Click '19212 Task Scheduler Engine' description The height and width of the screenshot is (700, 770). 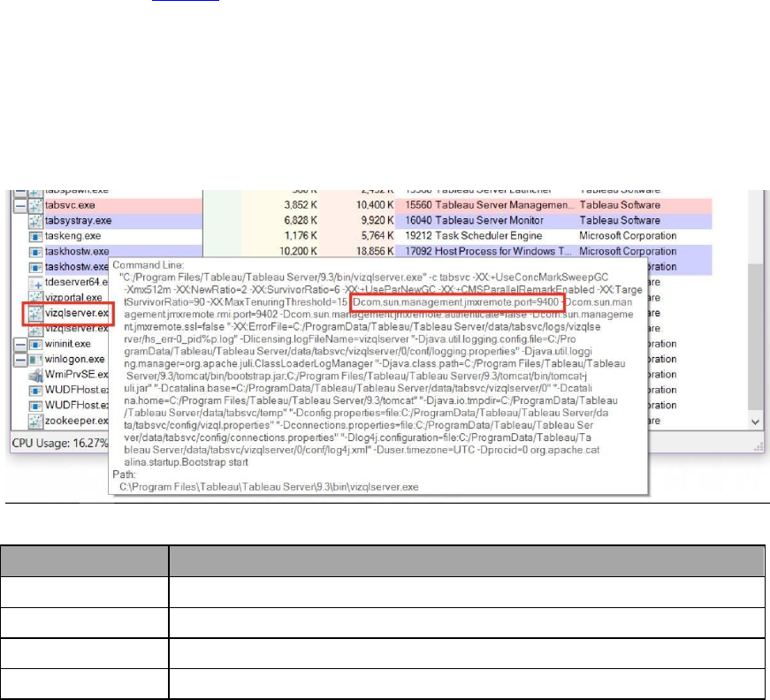[x=473, y=236]
